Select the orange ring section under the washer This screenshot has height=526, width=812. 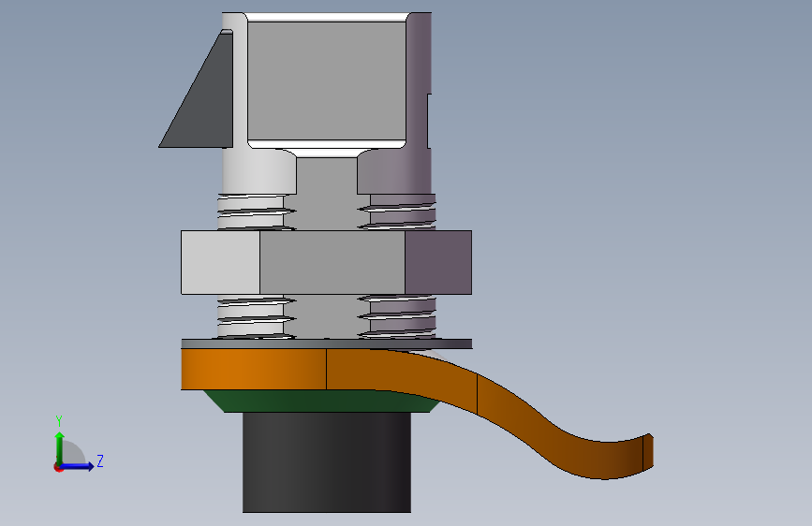click(254, 369)
